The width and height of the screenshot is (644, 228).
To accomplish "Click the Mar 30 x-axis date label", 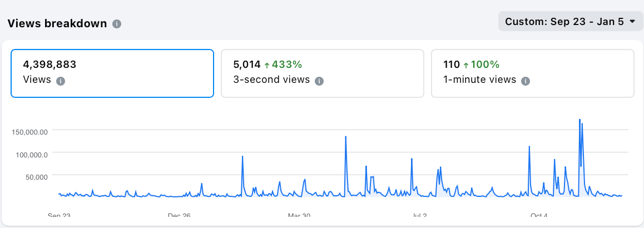I will 299,216.
